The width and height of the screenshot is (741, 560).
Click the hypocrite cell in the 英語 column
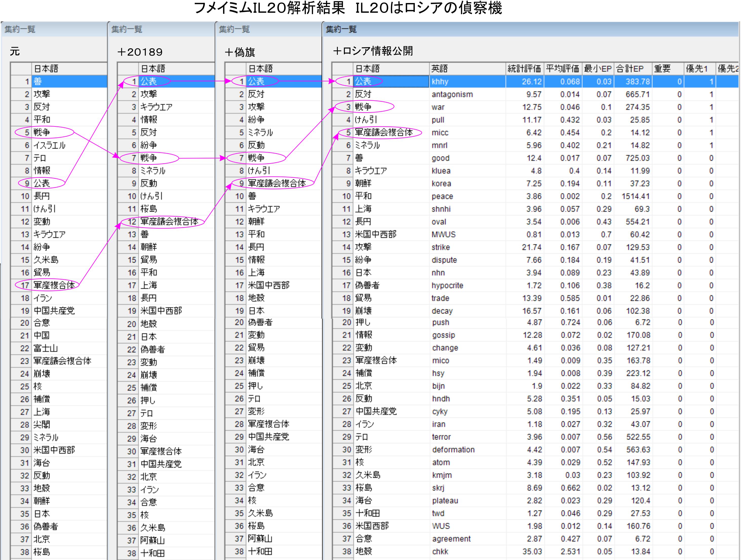tap(447, 286)
